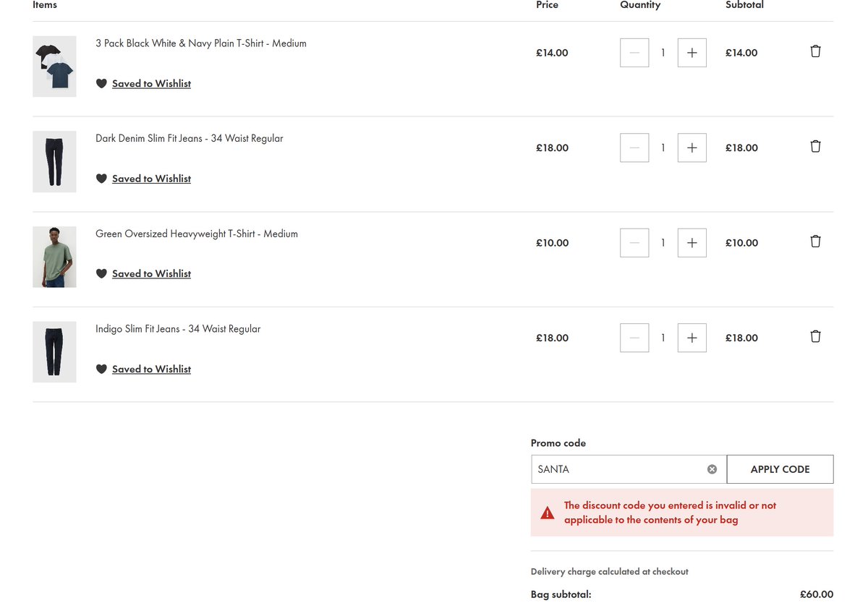Increase quantity of Green Oversized T-Shirt
This screenshot has height=611, width=868.
pos(692,243)
